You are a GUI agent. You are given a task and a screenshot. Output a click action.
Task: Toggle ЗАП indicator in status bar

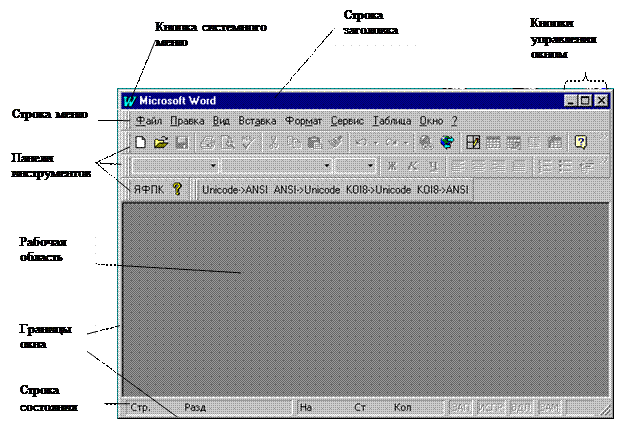pyautogui.click(x=460, y=407)
